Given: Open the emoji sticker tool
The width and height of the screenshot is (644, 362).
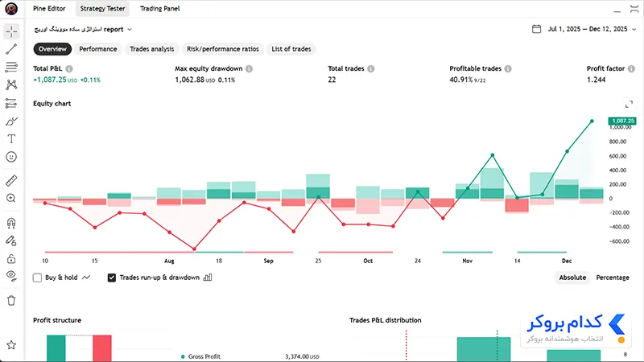Looking at the screenshot, I should tap(11, 157).
